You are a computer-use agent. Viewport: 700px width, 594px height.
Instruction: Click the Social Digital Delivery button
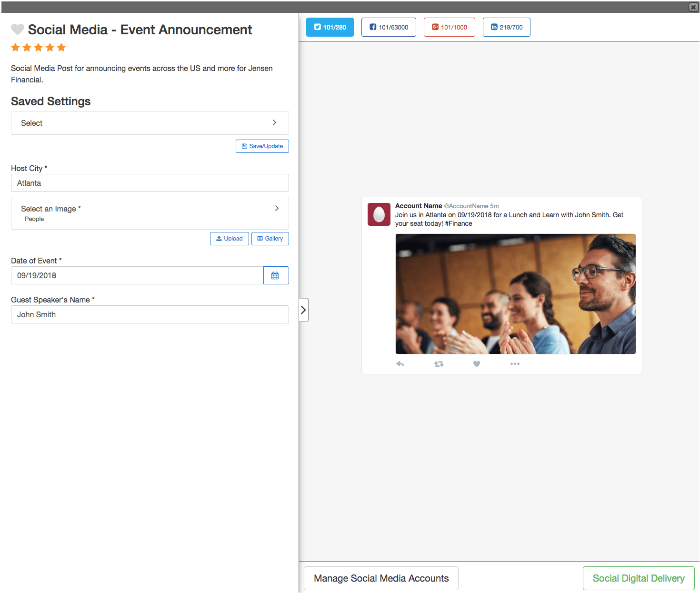[639, 578]
